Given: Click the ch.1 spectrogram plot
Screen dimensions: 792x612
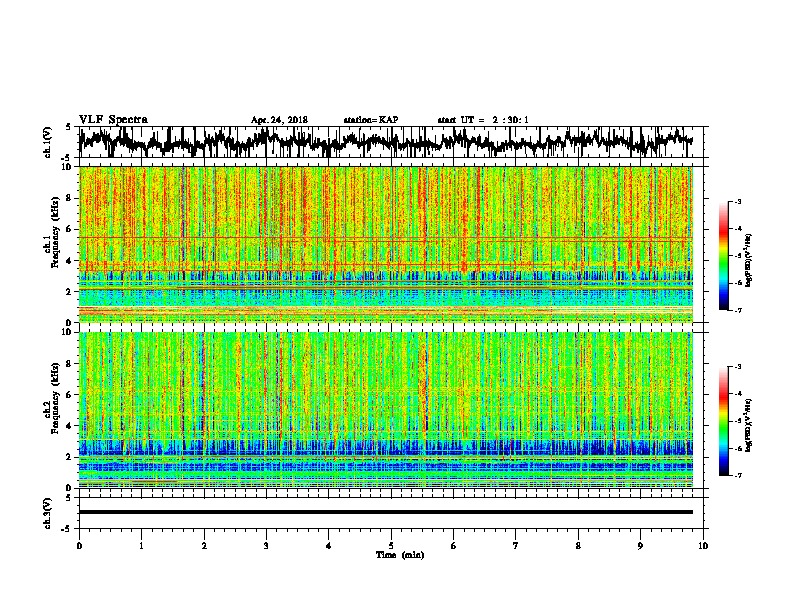Looking at the screenshot, I should (386, 244).
